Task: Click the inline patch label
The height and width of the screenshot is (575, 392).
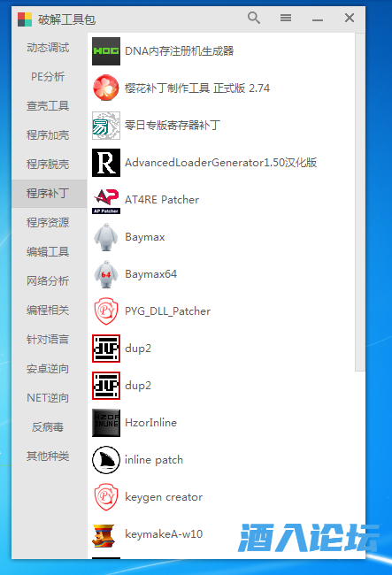Action: pyautogui.click(x=154, y=460)
